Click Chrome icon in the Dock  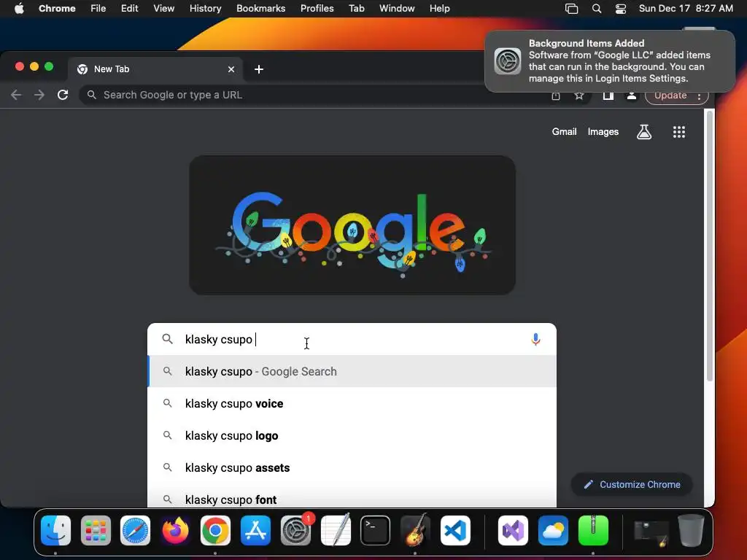(215, 531)
